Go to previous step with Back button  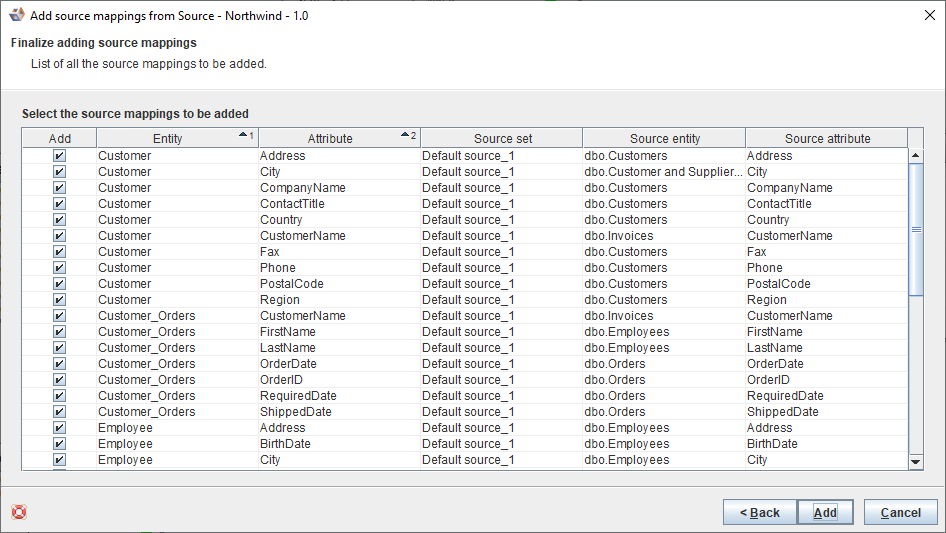760,512
